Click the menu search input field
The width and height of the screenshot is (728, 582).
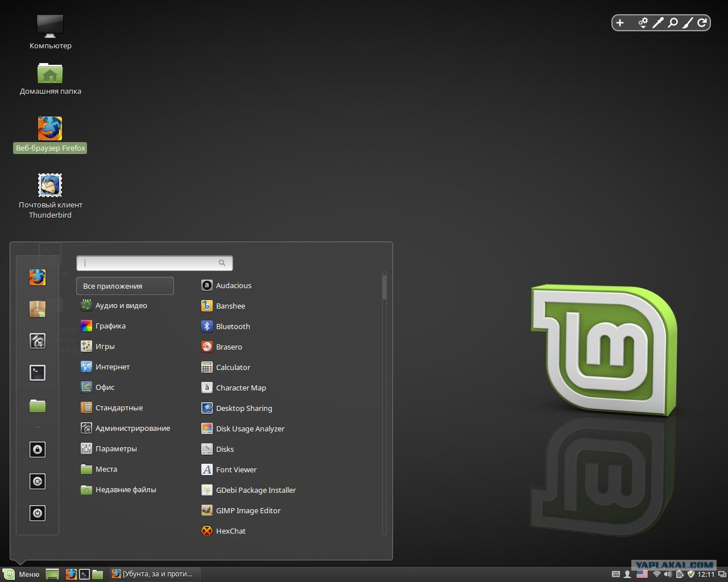pos(155,263)
